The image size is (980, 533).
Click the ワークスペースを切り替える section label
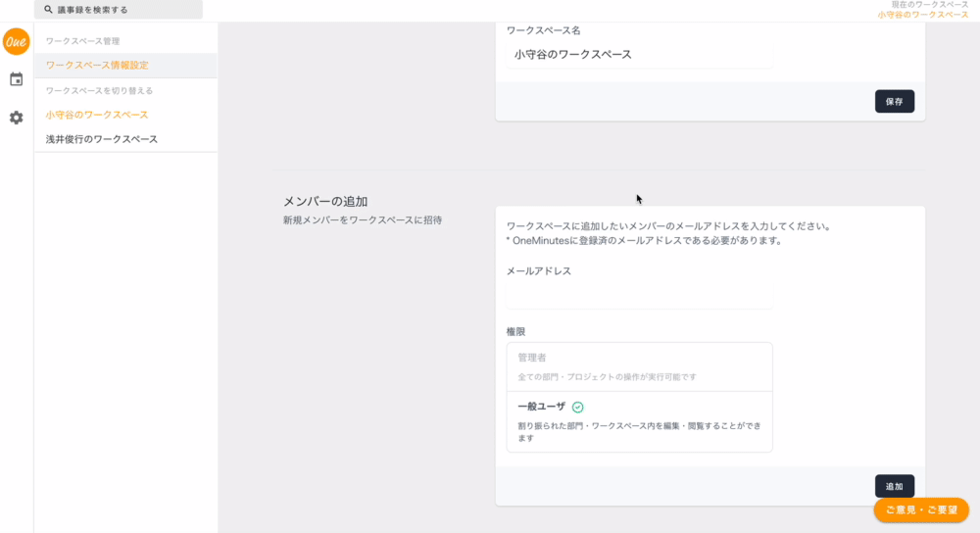[99, 90]
